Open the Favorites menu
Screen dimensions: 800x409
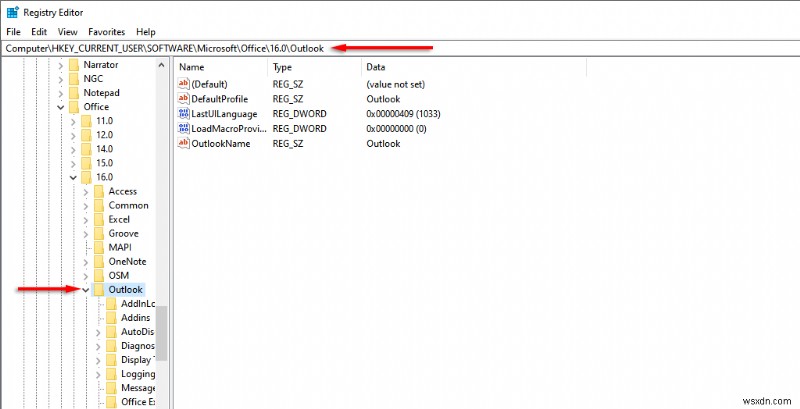(107, 32)
